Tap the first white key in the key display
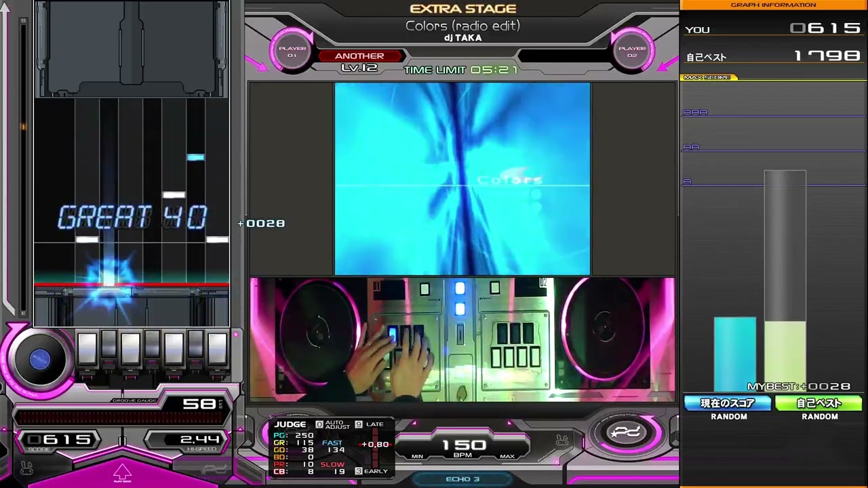 coord(87,350)
